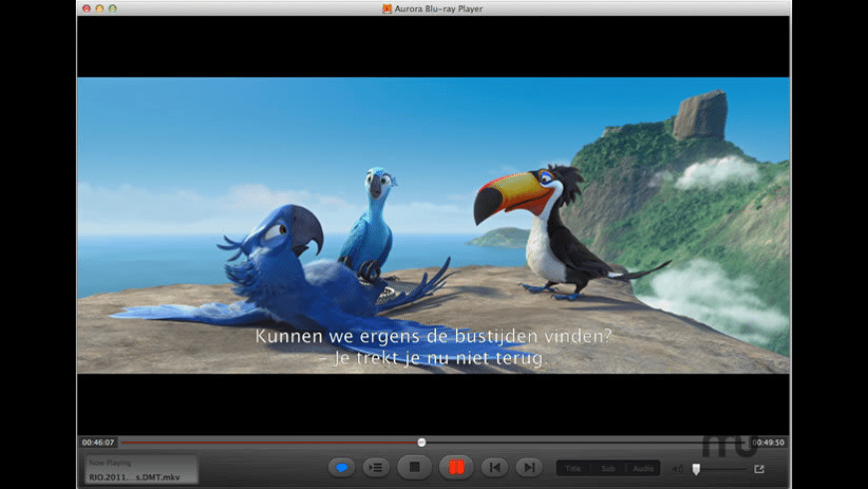Toggle full screen with the arrow icon

click(x=759, y=469)
